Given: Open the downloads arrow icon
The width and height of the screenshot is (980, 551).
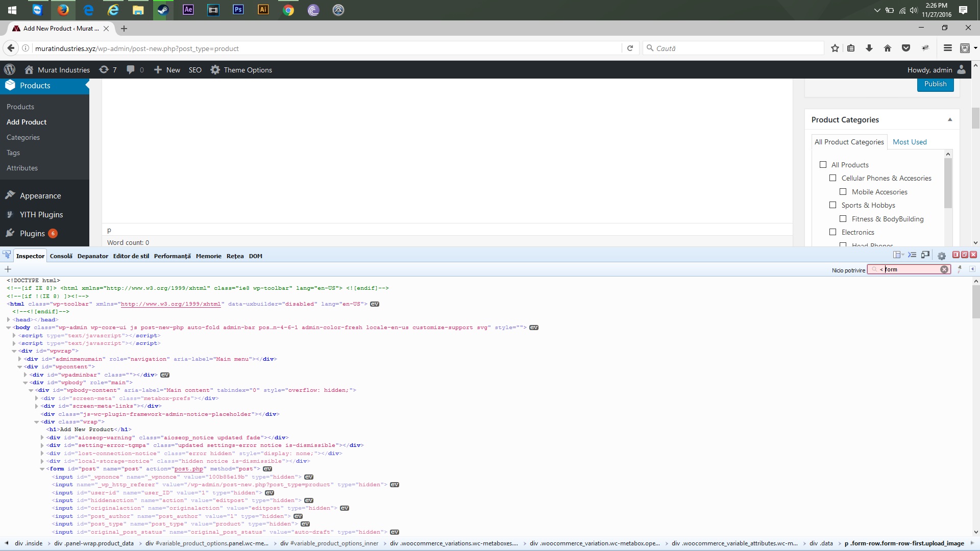Looking at the screenshot, I should (x=869, y=48).
